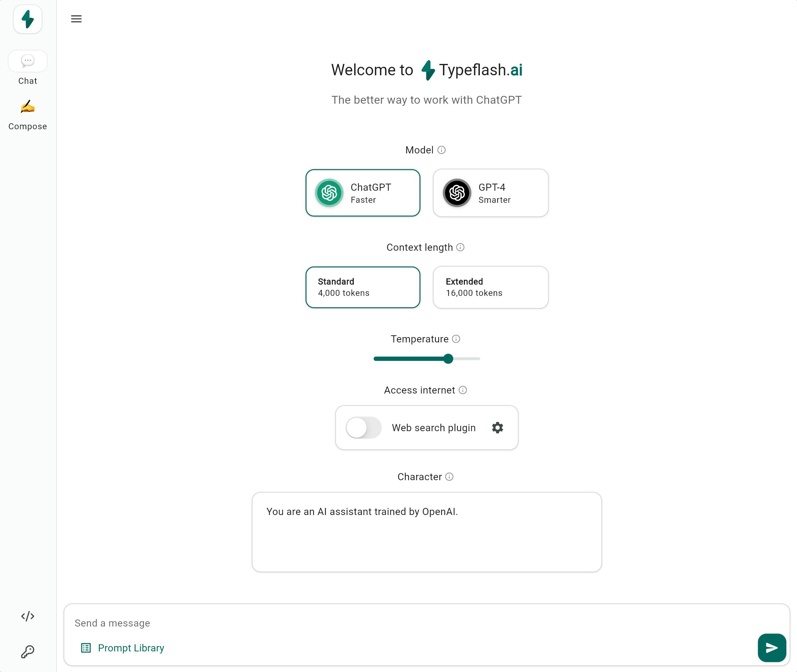Screen dimensions: 797x672
Task: Open the Chat section
Action: point(28,68)
